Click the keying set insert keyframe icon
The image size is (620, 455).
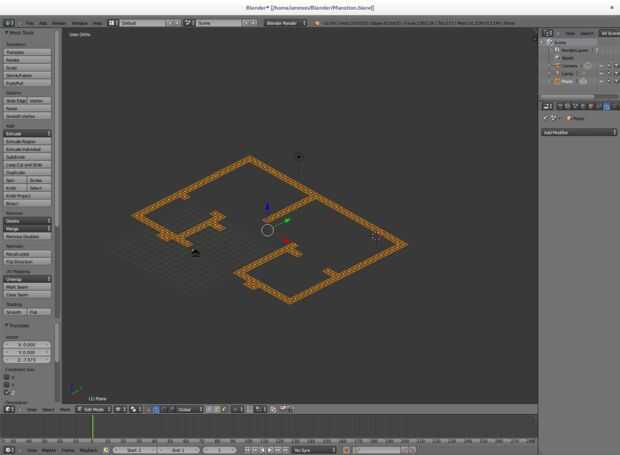tap(405, 450)
